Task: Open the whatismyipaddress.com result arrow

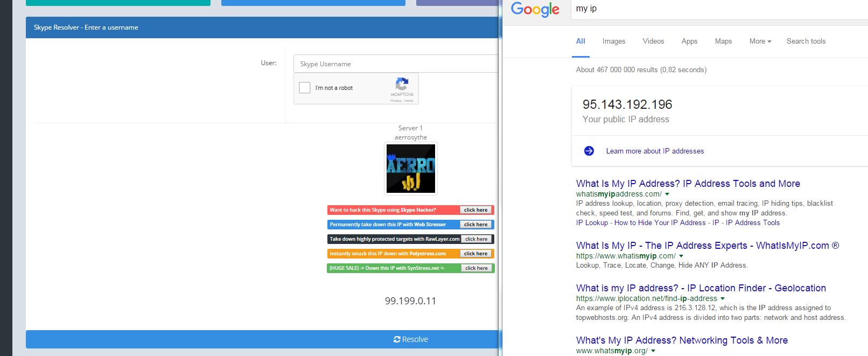Action: point(668,194)
